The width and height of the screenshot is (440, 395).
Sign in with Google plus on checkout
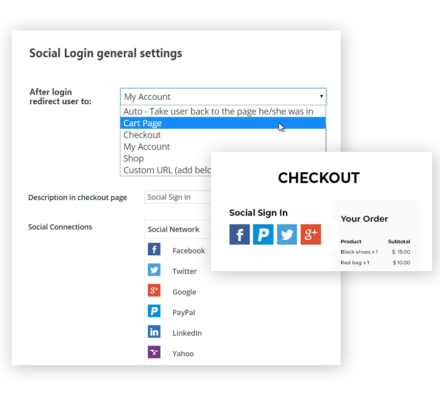point(311,235)
